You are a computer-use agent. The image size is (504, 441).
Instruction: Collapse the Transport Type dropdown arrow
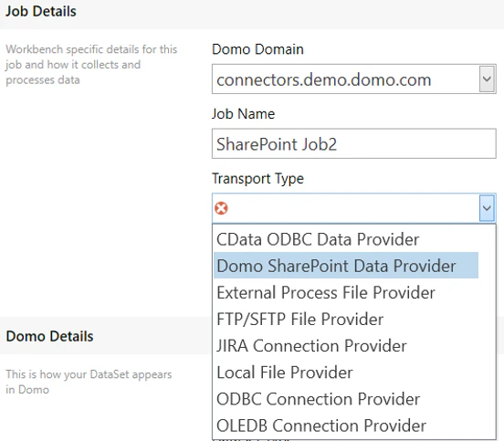click(x=487, y=208)
